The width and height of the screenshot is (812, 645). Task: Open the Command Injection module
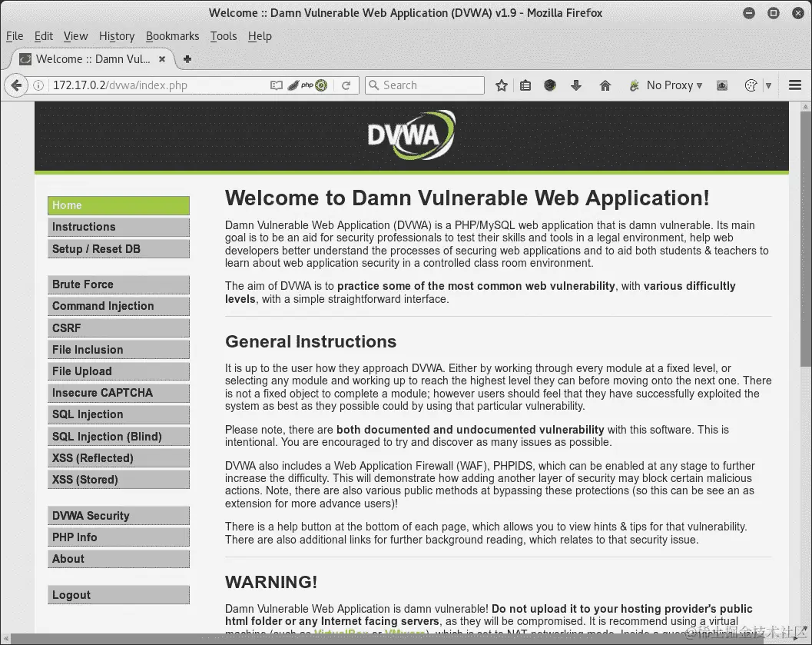click(118, 306)
